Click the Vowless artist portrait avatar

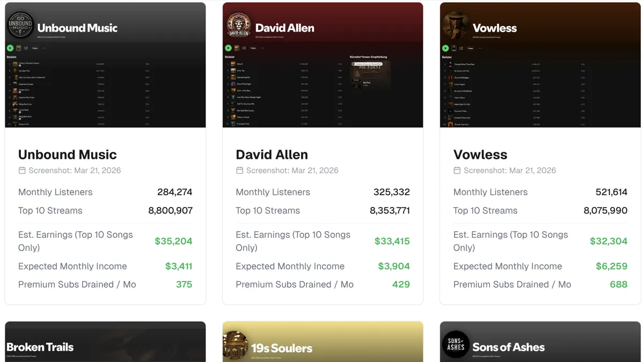pos(456,26)
